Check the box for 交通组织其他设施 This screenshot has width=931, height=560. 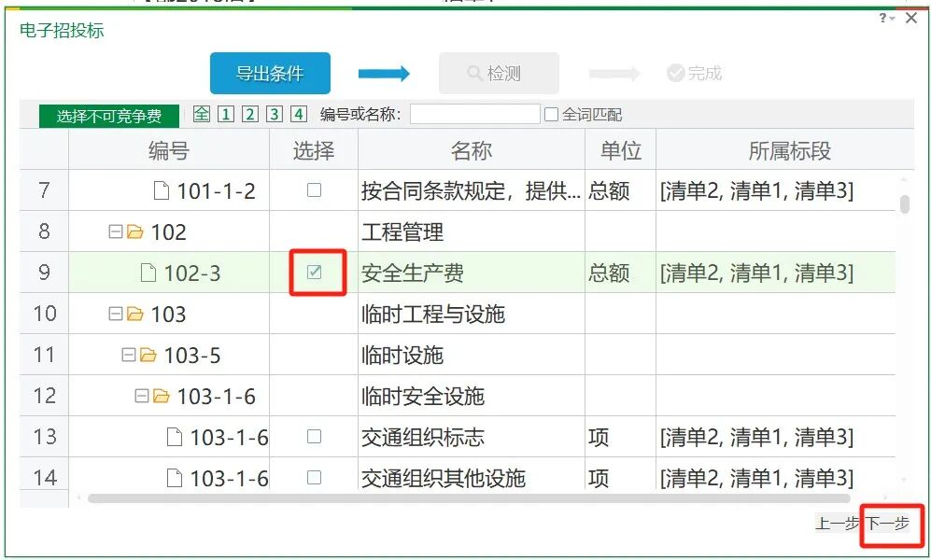coord(314,477)
